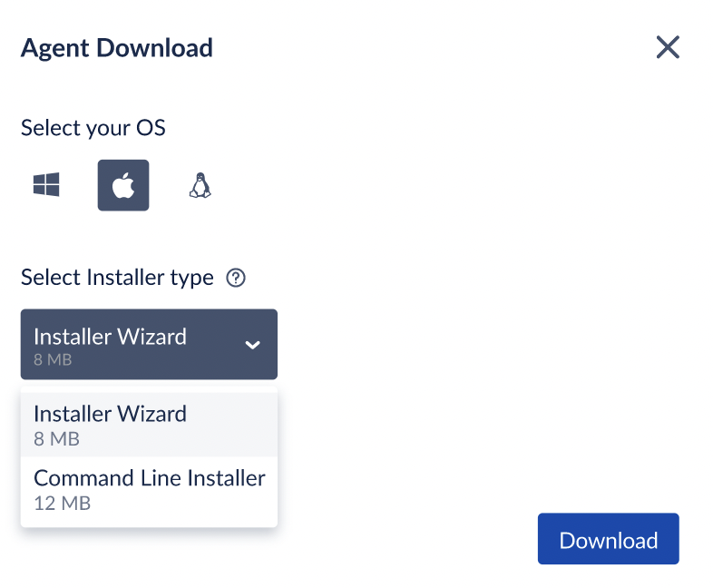Choose Installer Wizard from the open list
The image size is (713, 588).
149,425
